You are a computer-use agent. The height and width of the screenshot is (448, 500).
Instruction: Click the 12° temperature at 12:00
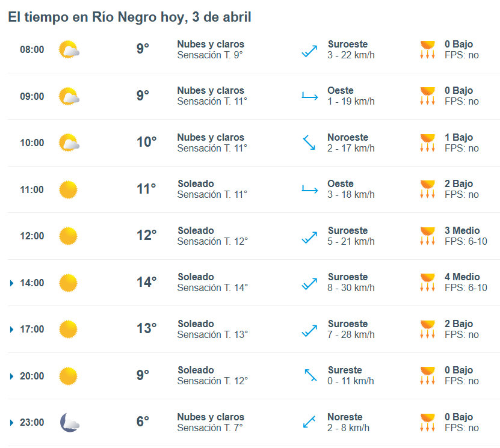[146, 235]
